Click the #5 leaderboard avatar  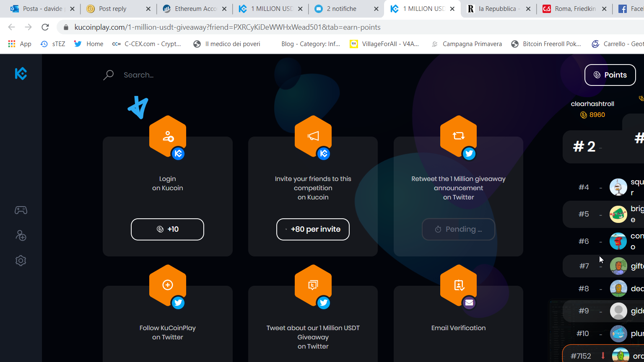(618, 214)
